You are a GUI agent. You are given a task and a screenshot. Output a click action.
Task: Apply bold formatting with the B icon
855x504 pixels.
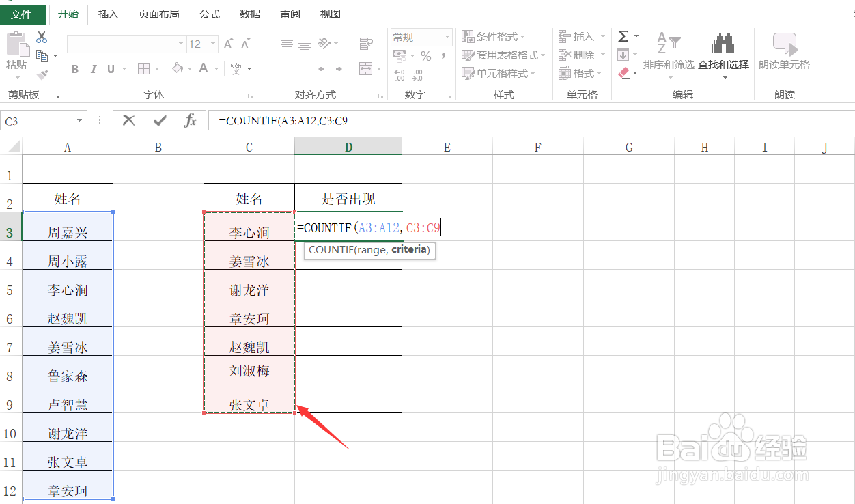click(x=75, y=69)
